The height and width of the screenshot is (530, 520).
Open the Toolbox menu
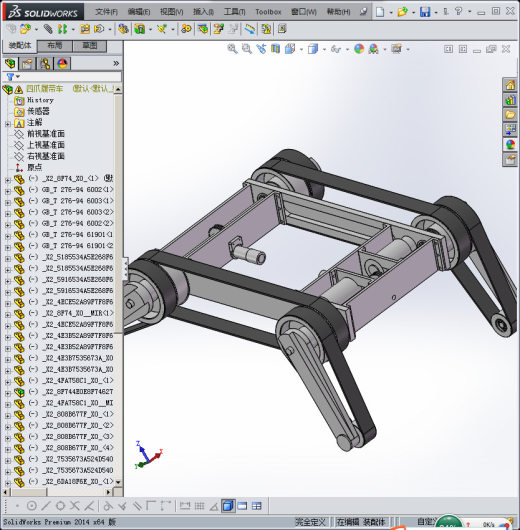[268, 12]
